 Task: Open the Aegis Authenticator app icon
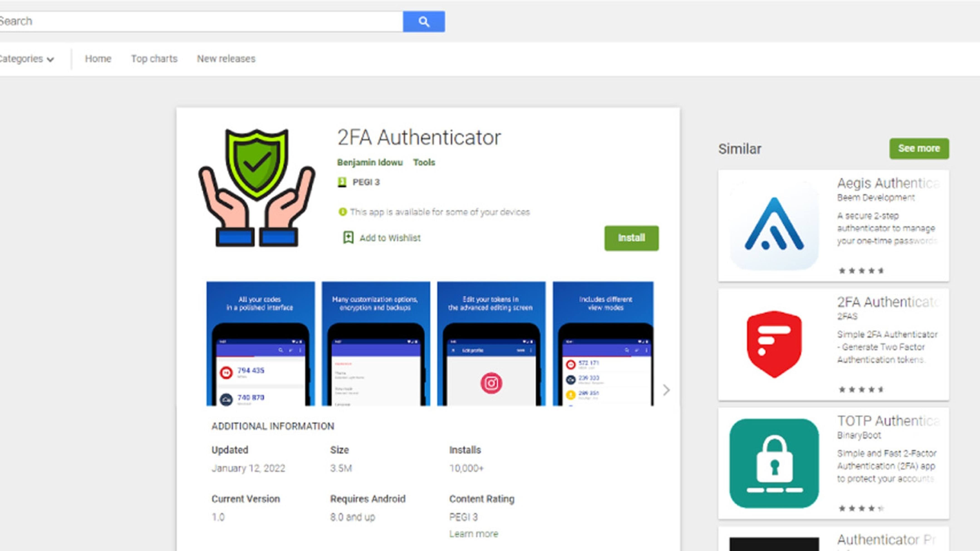point(774,225)
